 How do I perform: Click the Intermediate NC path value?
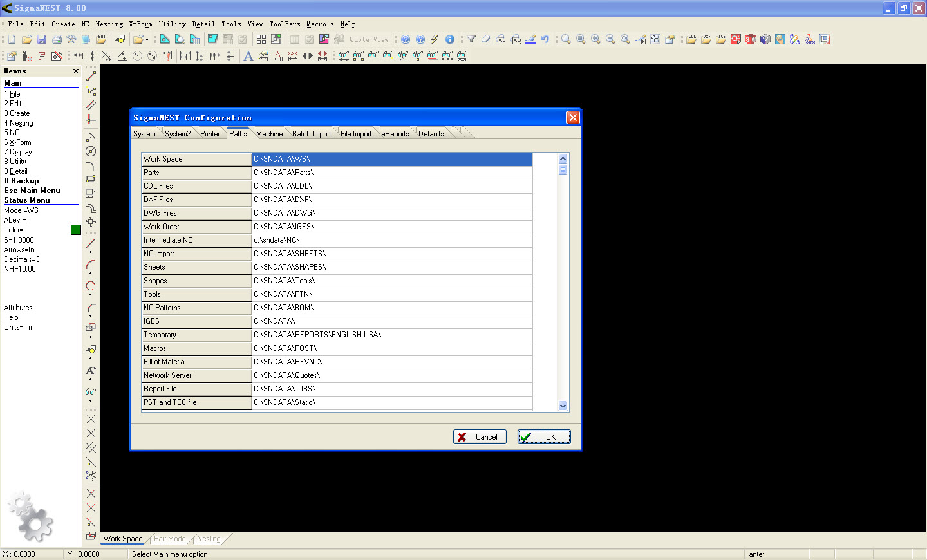pyautogui.click(x=392, y=240)
